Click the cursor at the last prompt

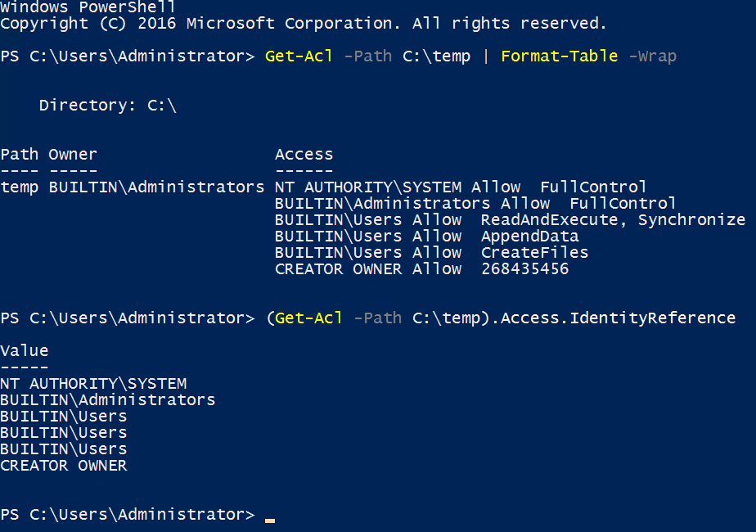click(269, 517)
